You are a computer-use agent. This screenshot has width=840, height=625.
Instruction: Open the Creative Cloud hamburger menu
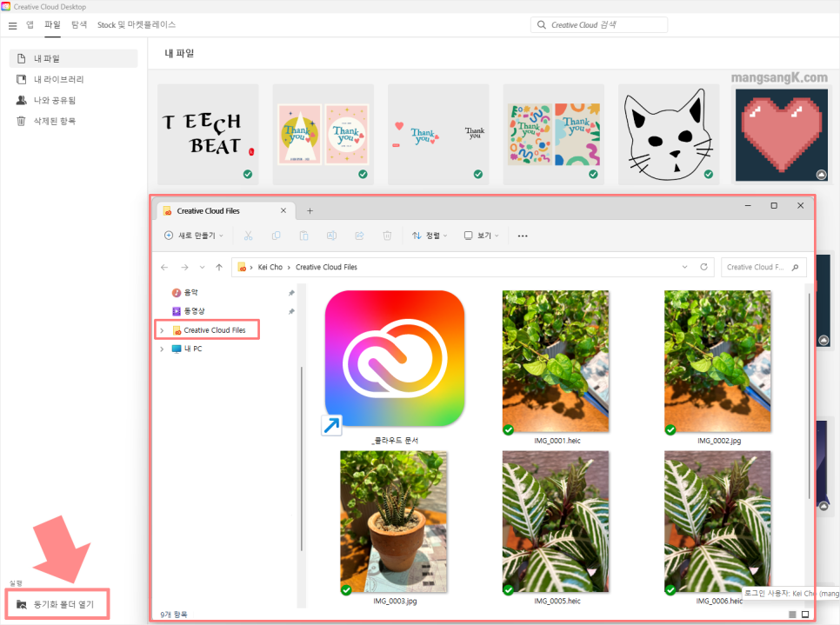[13, 25]
